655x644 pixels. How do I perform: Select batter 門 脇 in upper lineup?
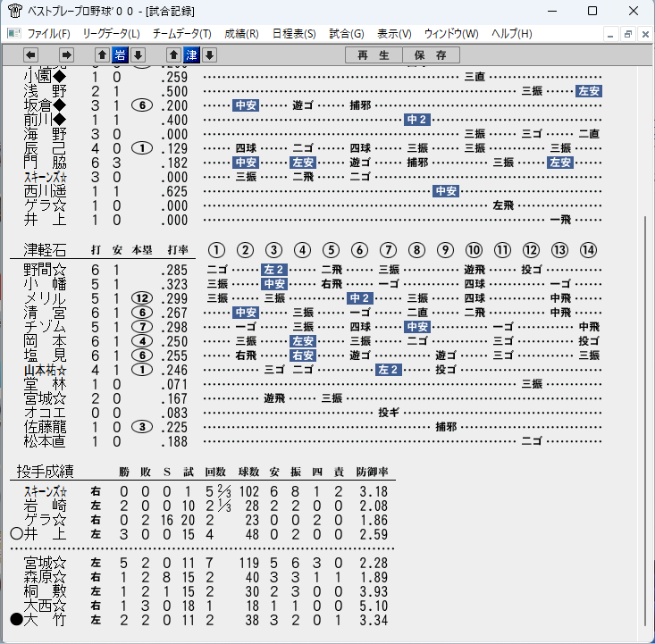click(45, 163)
